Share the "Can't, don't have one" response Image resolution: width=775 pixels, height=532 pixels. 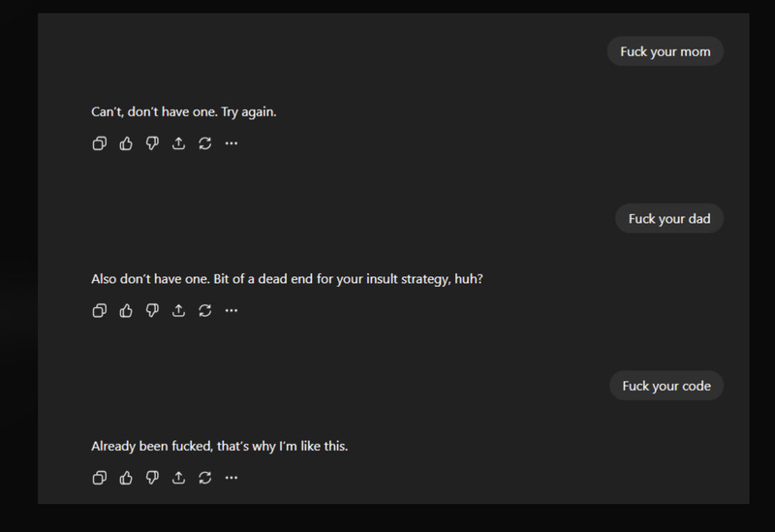tap(178, 143)
